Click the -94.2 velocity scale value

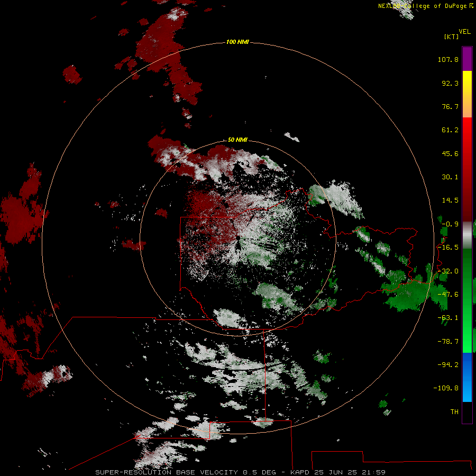[x=448, y=364]
